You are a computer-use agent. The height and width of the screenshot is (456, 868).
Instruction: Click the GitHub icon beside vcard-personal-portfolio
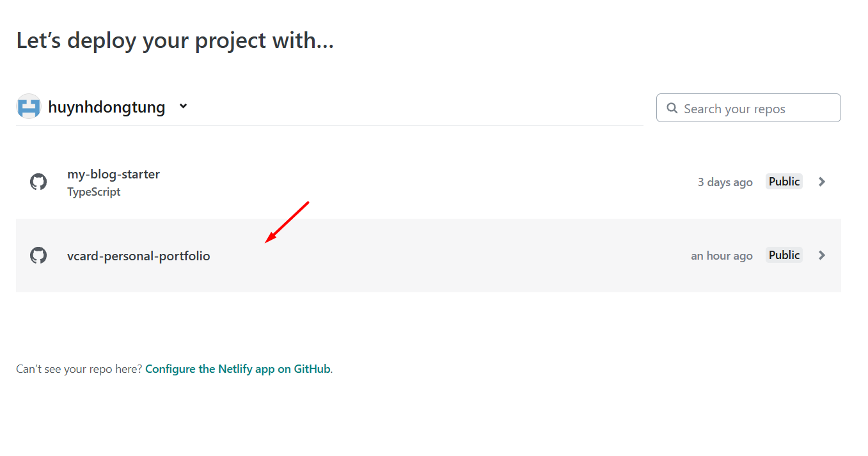tap(38, 255)
